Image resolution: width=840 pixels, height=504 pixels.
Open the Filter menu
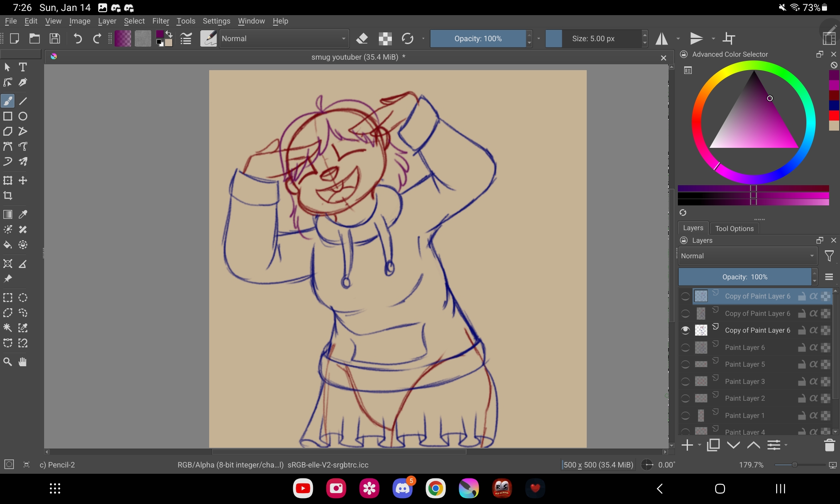pos(160,21)
